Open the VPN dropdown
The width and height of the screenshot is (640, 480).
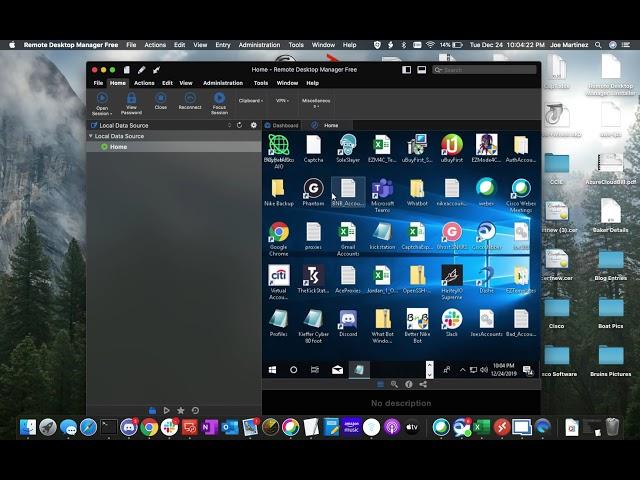[x=282, y=100]
